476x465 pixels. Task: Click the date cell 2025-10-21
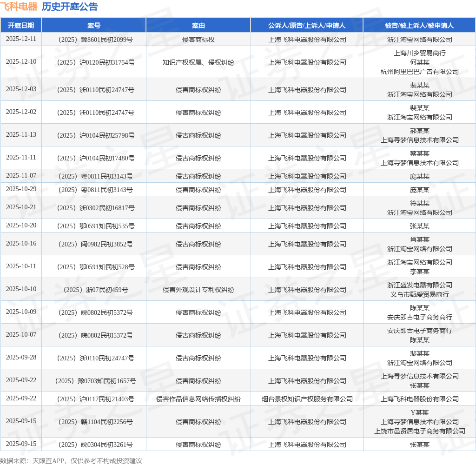click(x=21, y=207)
